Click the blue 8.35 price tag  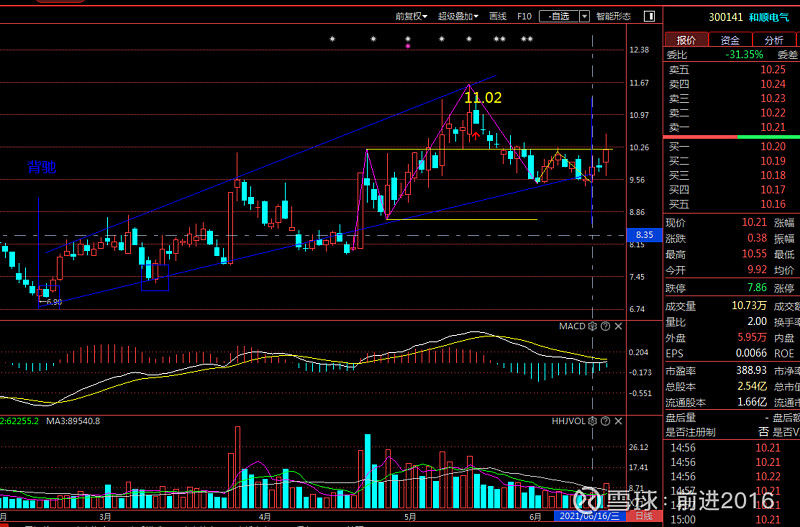pos(644,235)
